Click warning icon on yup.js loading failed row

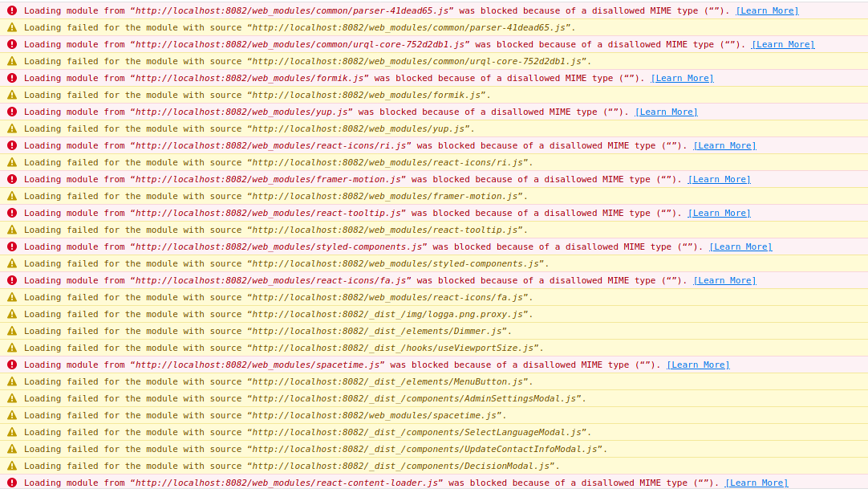(12, 128)
